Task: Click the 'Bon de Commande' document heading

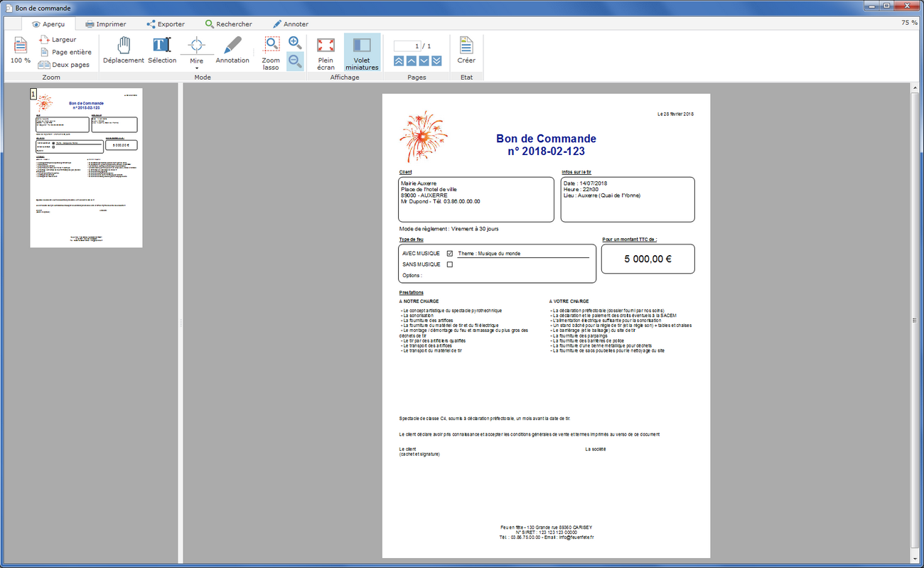Action: (546, 139)
